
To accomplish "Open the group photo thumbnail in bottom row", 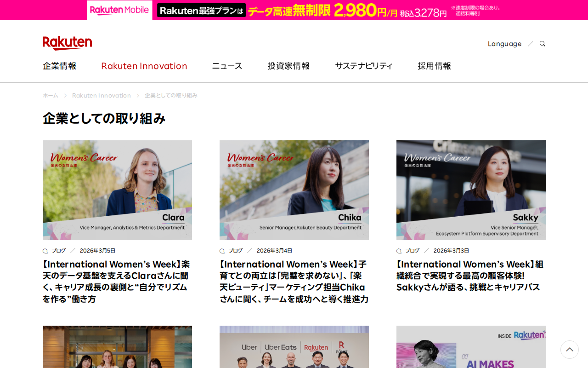I will (117, 347).
